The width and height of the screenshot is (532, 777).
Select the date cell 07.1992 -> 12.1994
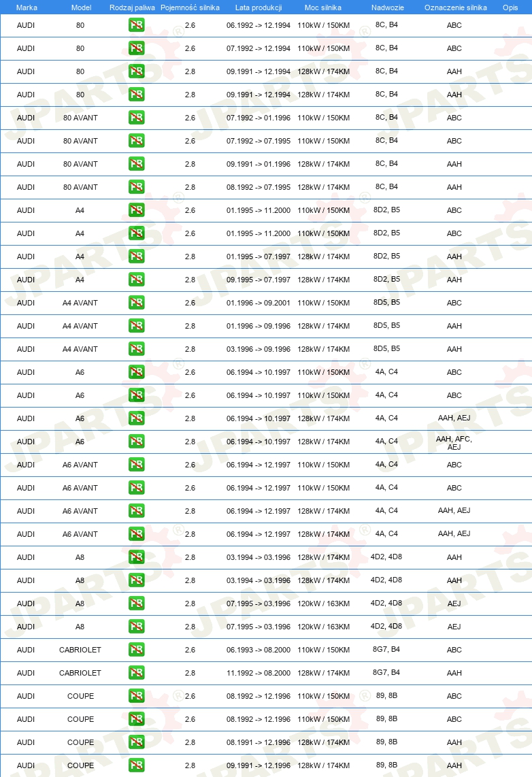coord(259,48)
